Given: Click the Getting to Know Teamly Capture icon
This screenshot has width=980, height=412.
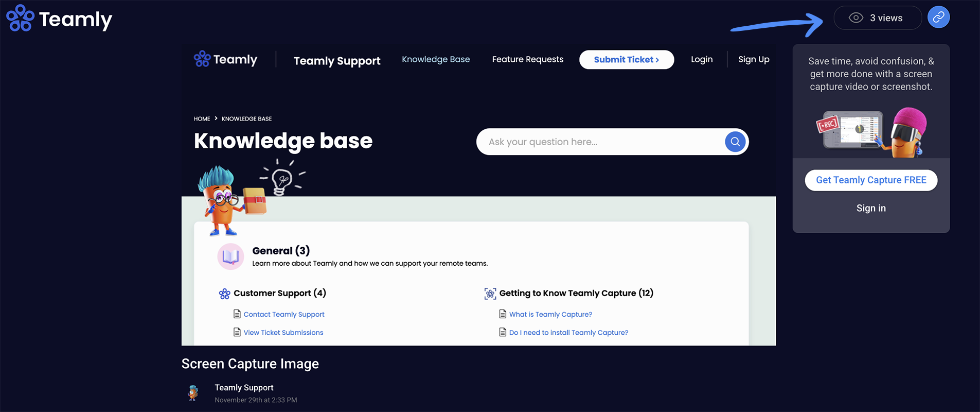Looking at the screenshot, I should tap(490, 294).
